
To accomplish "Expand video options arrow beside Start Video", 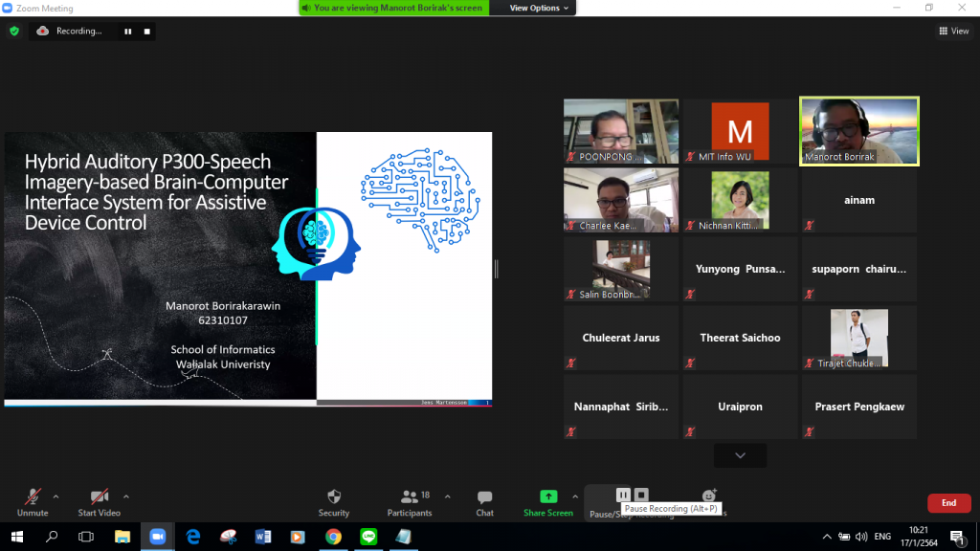I will (x=126, y=496).
